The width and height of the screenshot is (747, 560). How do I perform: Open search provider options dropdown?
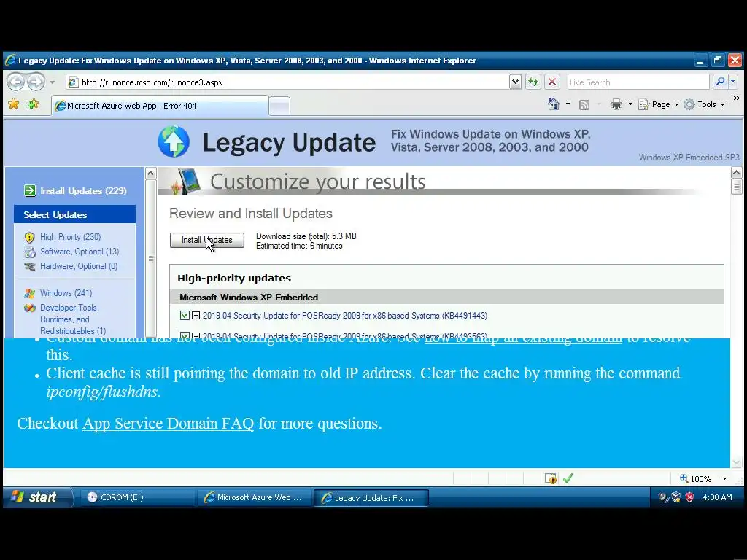pyautogui.click(x=732, y=82)
